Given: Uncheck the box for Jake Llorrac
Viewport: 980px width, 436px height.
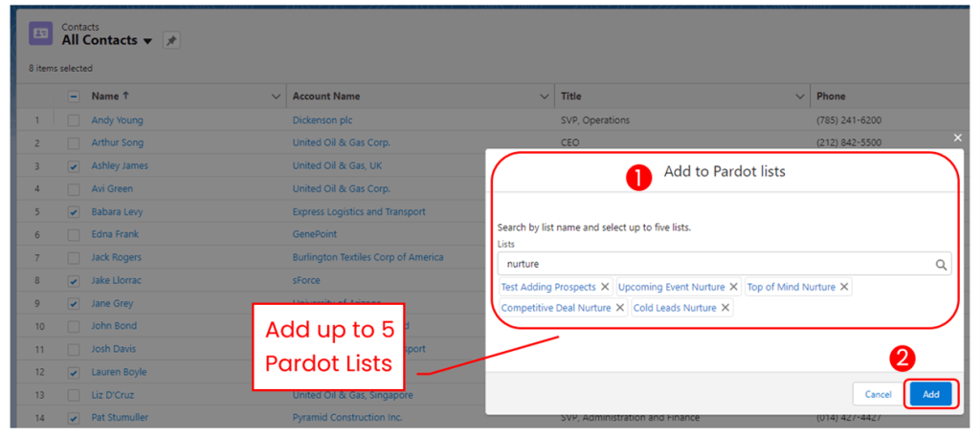Looking at the screenshot, I should click(x=74, y=280).
